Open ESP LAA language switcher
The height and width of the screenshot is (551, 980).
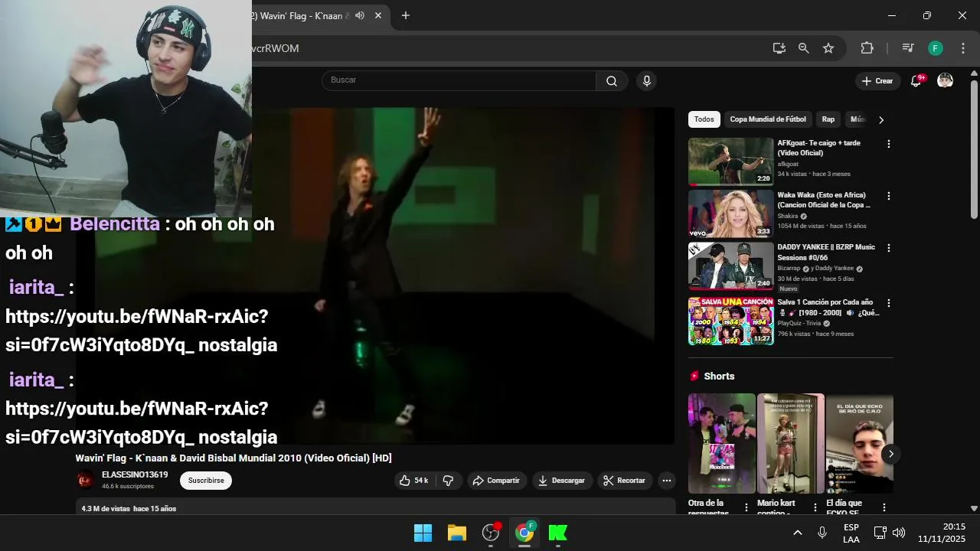point(851,533)
